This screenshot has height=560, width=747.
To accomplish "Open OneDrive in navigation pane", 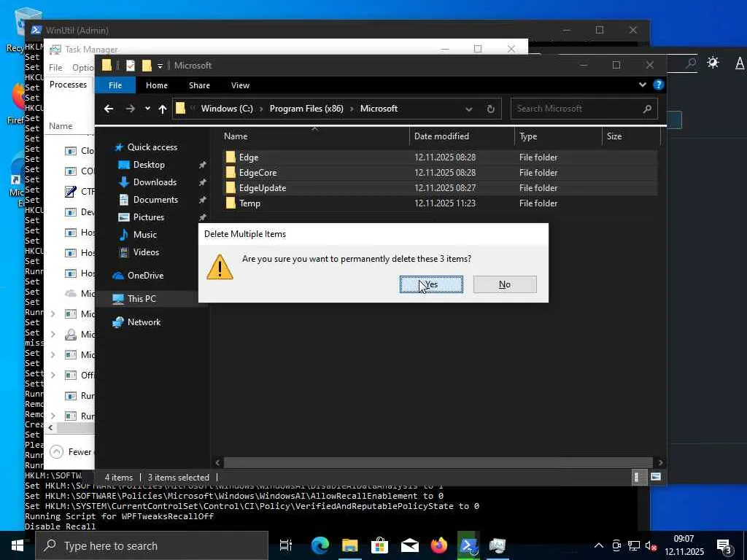I will tap(145, 275).
